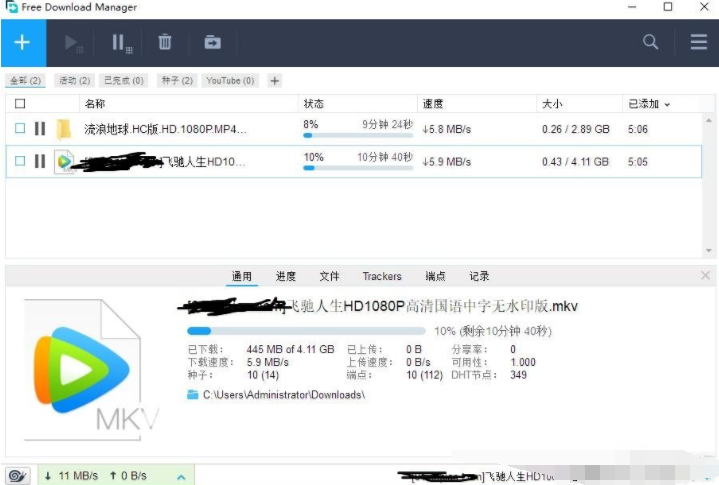Screen dimensions: 719x485
Task: Sort by 已添加 column dropdown arrow
Action: point(667,105)
